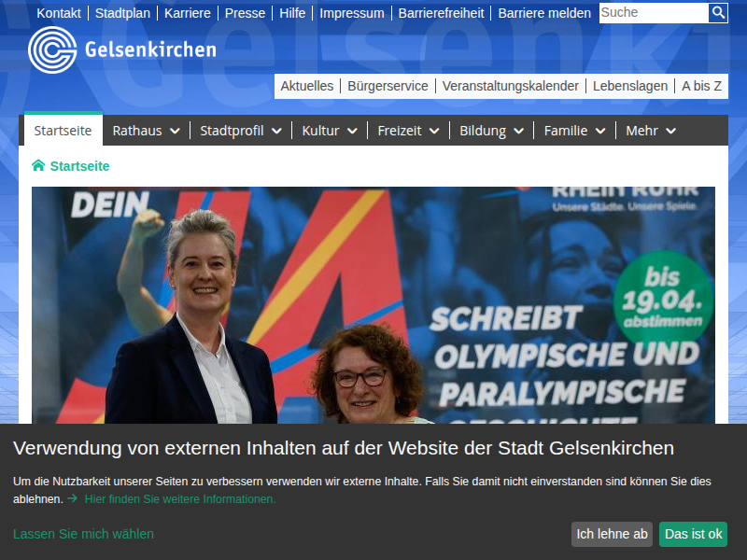Open the Bürgerservice menu item
Viewport: 747px width, 560px height.
coord(388,86)
